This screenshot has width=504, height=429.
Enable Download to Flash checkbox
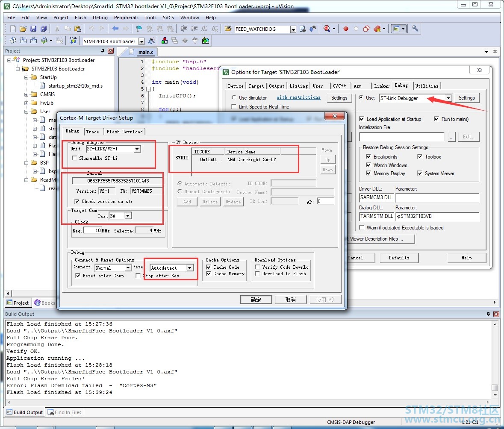(x=257, y=273)
